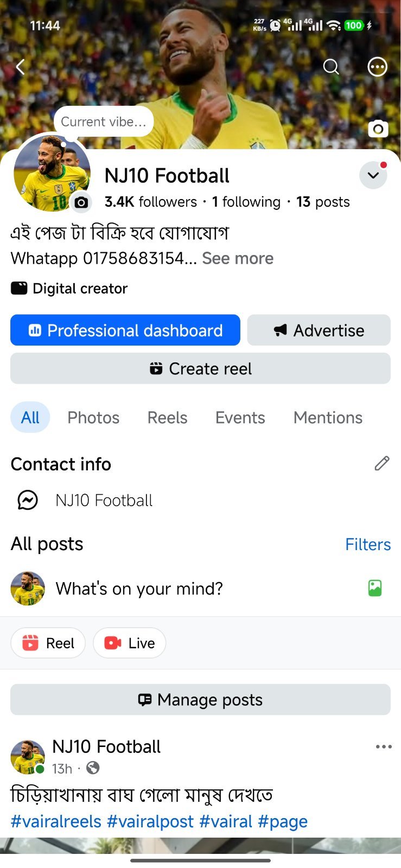Image resolution: width=401 pixels, height=868 pixels.
Task: Tap the cover photo camera icon
Action: (378, 129)
